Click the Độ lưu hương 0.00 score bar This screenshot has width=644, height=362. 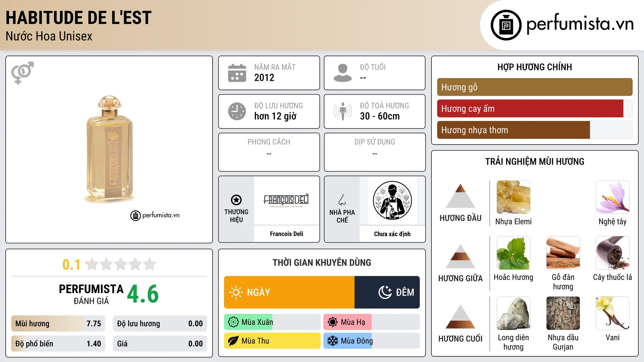(x=160, y=324)
